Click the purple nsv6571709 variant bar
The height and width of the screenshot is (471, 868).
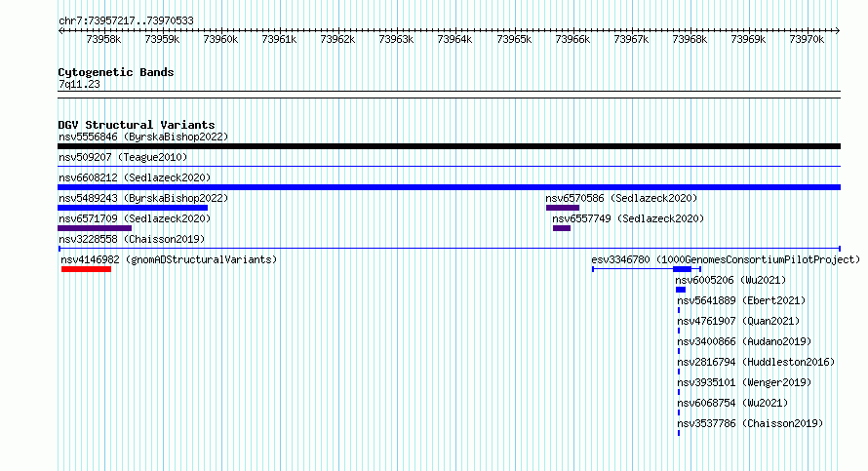coord(95,228)
